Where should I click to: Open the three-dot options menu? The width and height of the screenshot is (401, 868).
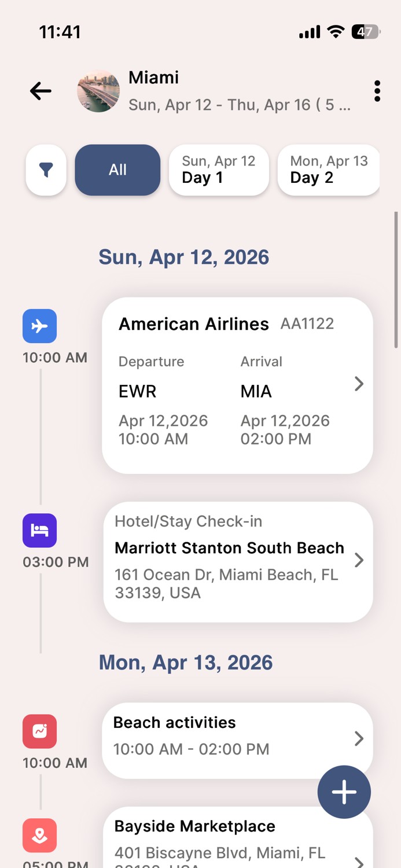pos(377,91)
